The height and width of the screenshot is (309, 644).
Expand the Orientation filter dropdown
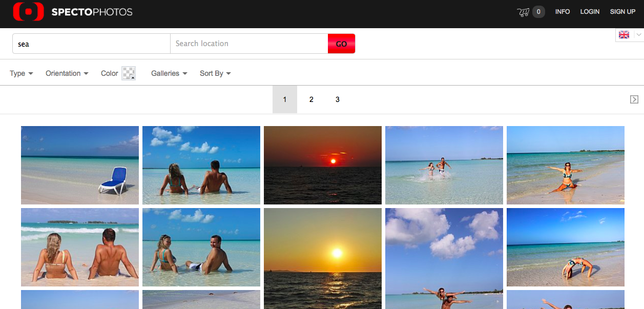(67, 73)
